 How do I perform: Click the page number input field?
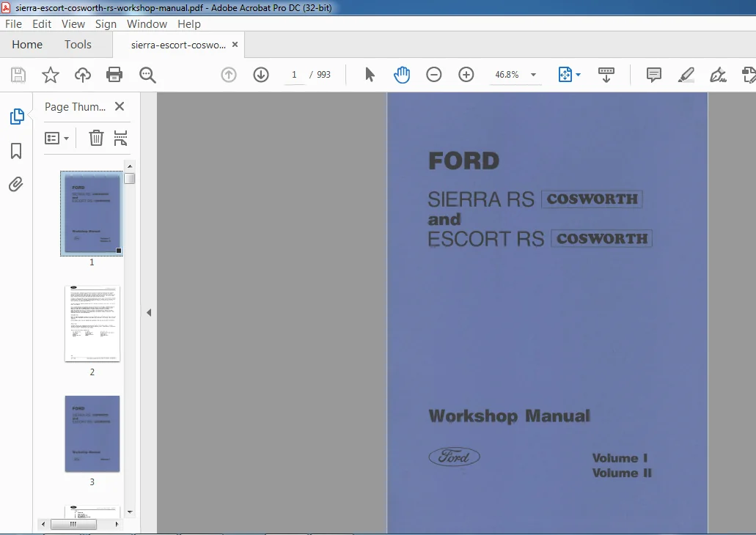294,75
